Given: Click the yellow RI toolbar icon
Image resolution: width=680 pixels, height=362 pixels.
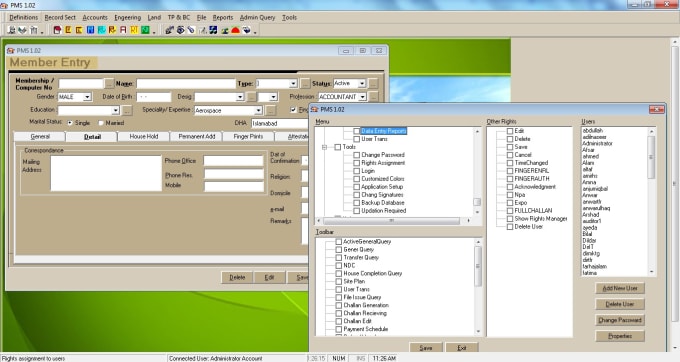Looking at the screenshot, I should tap(134, 30).
